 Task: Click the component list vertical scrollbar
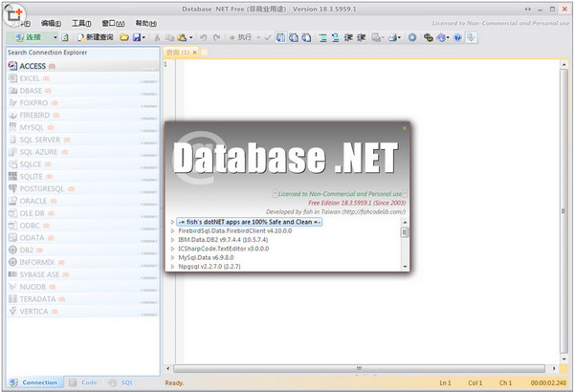[x=404, y=244]
